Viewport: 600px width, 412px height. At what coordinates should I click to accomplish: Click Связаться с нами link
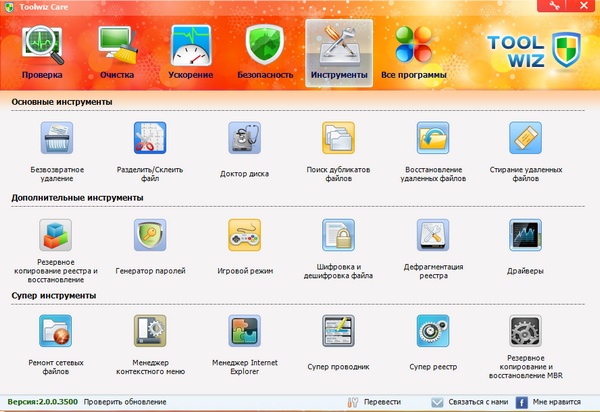(477, 401)
